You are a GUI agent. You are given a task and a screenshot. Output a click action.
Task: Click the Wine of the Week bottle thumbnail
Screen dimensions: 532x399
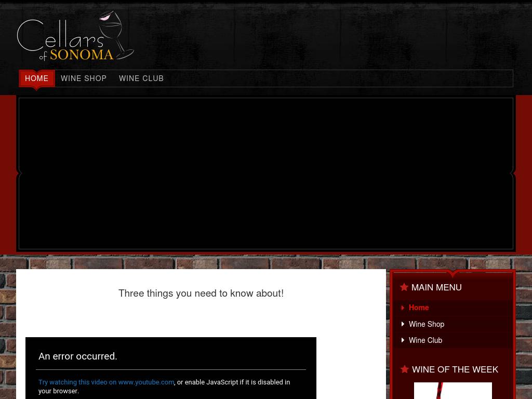click(x=453, y=391)
